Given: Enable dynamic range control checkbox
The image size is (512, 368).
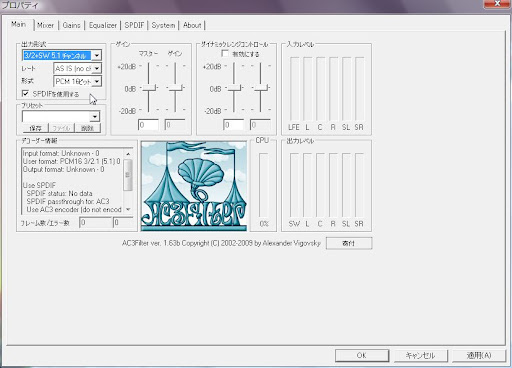Looking at the screenshot, I should (x=225, y=54).
